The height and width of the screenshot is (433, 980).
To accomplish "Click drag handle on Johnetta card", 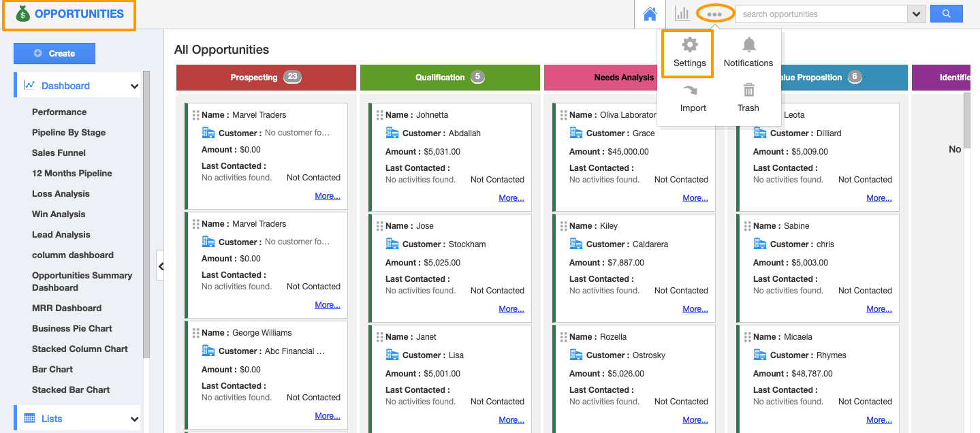I will tap(380, 115).
